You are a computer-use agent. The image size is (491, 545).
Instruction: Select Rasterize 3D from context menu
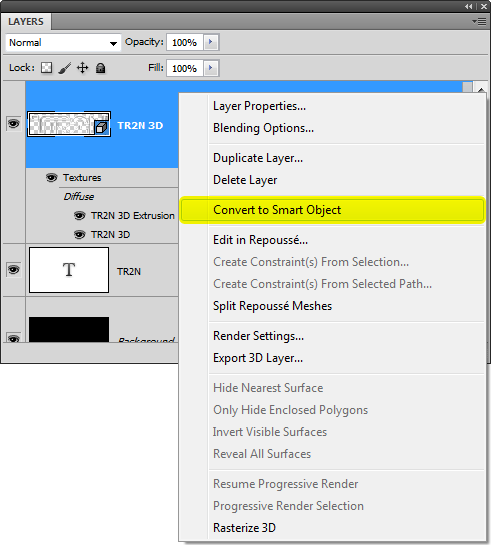coord(244,528)
